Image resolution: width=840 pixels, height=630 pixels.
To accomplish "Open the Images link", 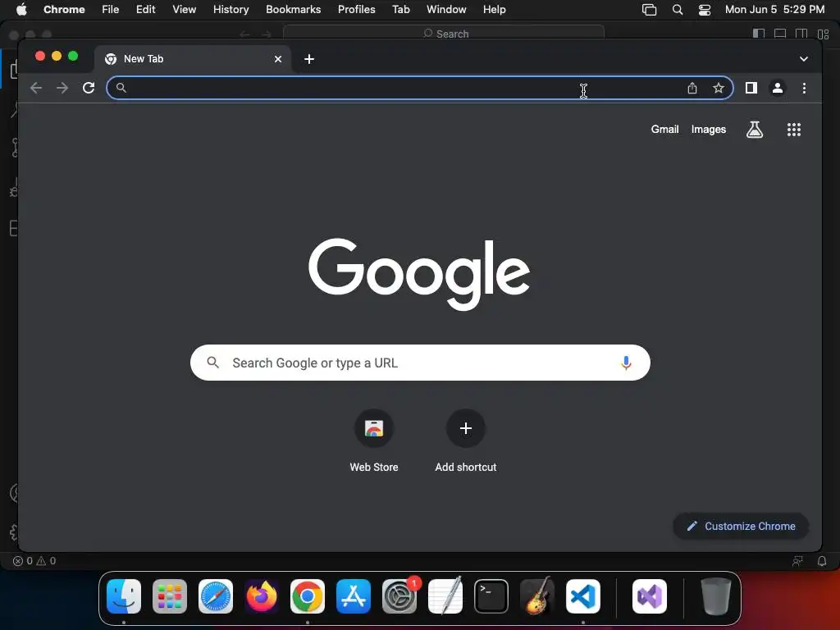I will [x=708, y=129].
